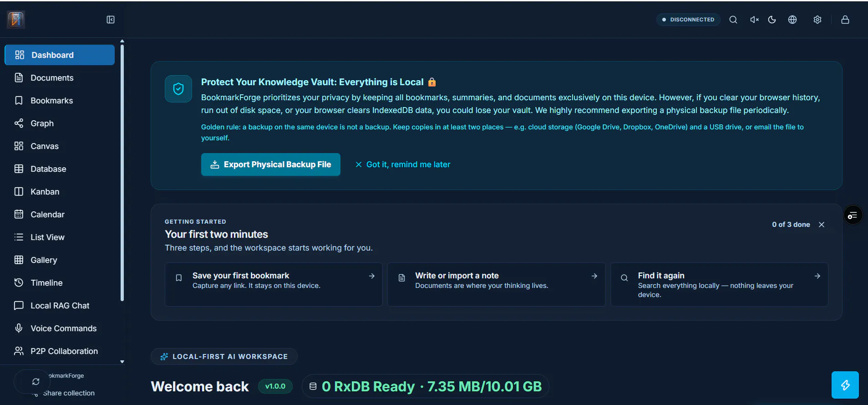Viewport: 868px width, 405px height.
Task: Close the Getting Started panel
Action: point(822,225)
